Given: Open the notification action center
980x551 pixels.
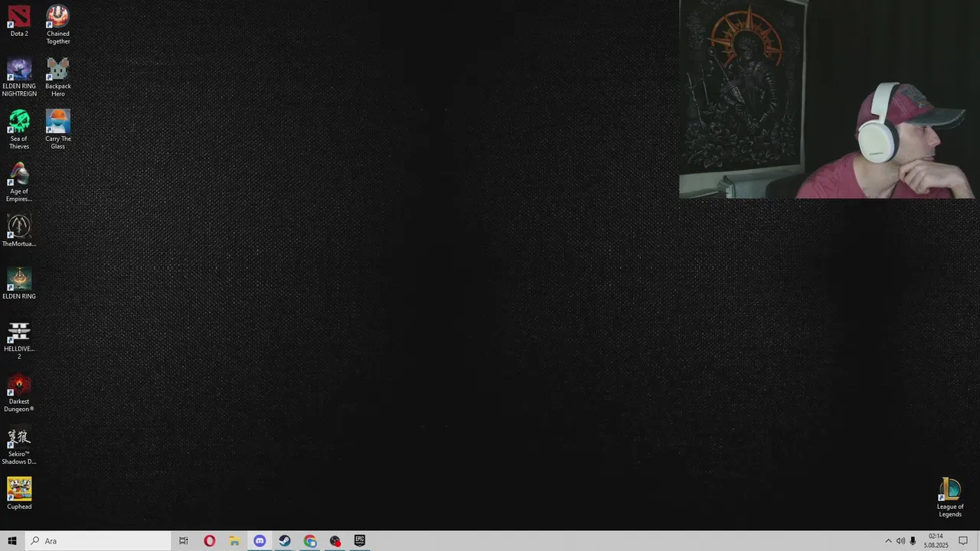Looking at the screenshot, I should click(x=963, y=541).
